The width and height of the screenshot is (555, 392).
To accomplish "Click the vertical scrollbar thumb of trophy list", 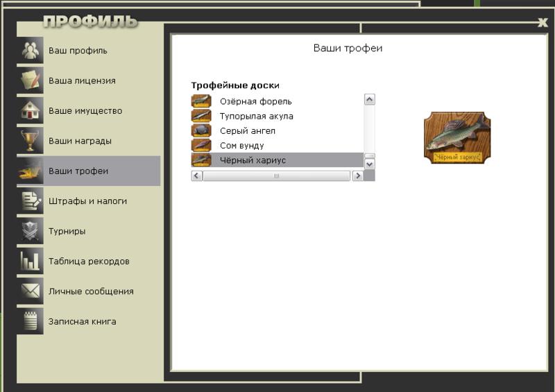I will pyautogui.click(x=370, y=156).
